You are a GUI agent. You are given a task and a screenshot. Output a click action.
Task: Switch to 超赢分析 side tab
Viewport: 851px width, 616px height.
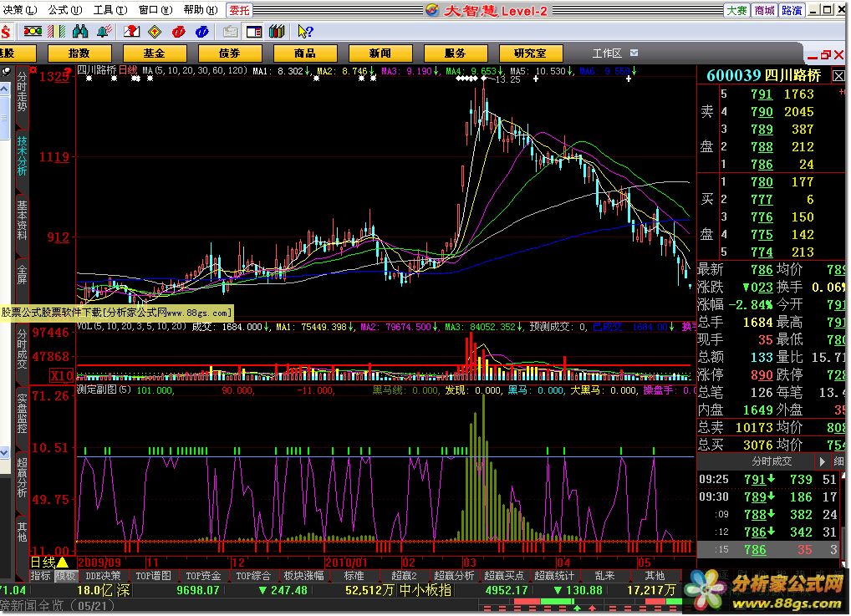pyautogui.click(x=22, y=477)
